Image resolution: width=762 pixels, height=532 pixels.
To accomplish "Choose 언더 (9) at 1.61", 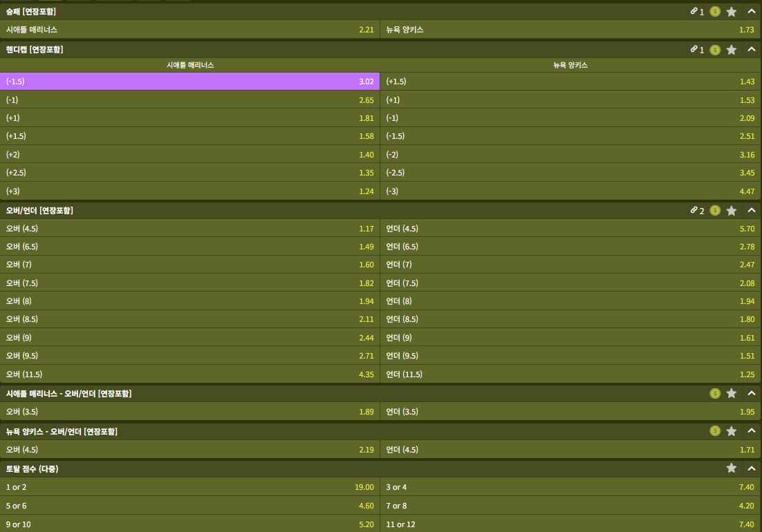I will tap(570, 337).
